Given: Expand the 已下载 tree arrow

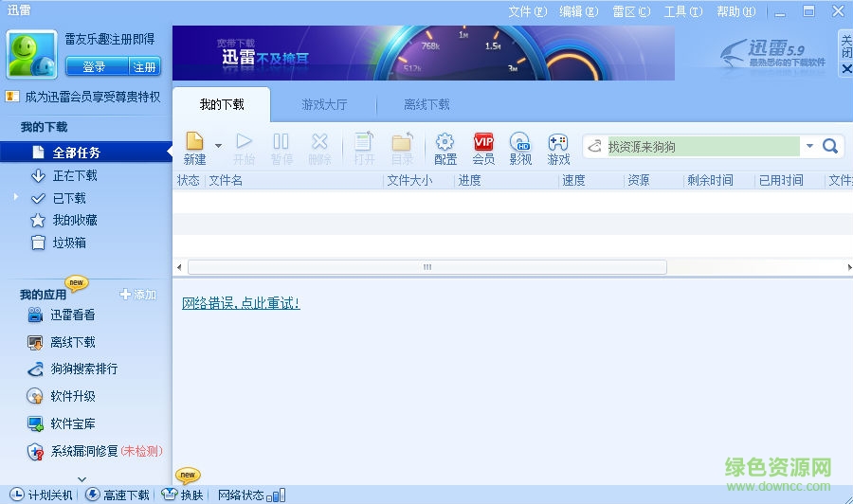Looking at the screenshot, I should 16,197.
